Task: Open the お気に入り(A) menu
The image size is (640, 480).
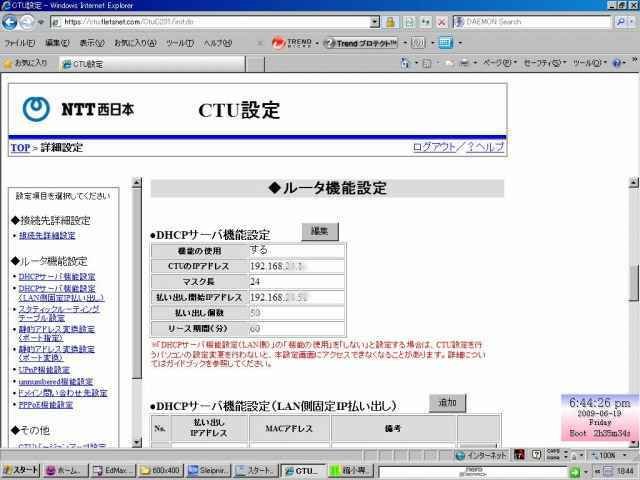Action: pos(135,43)
